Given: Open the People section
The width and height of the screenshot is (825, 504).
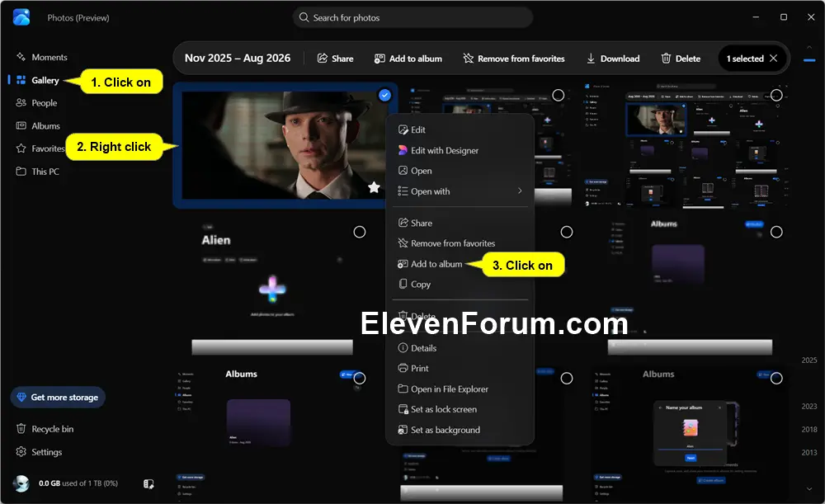Looking at the screenshot, I should (x=37, y=103).
